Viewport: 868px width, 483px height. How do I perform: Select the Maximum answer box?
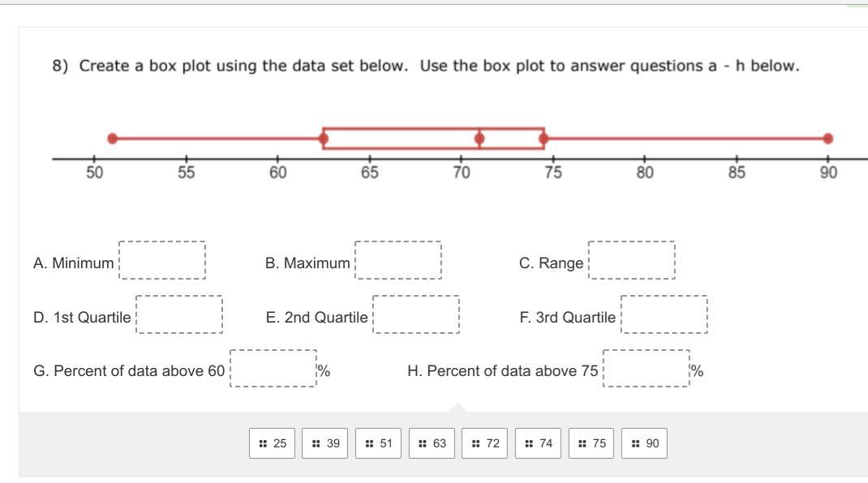click(x=398, y=260)
